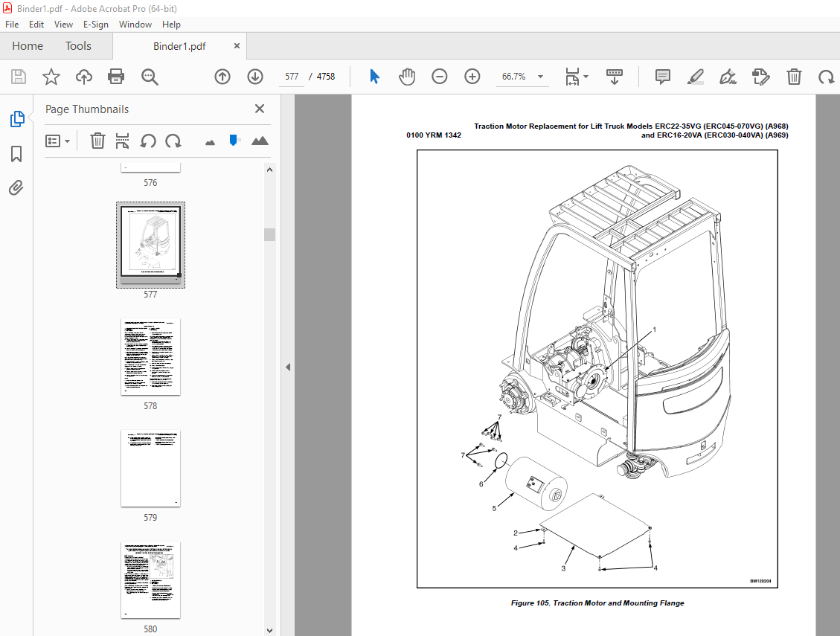The width and height of the screenshot is (840, 636).
Task: Select page 577 thumbnail
Action: 150,245
